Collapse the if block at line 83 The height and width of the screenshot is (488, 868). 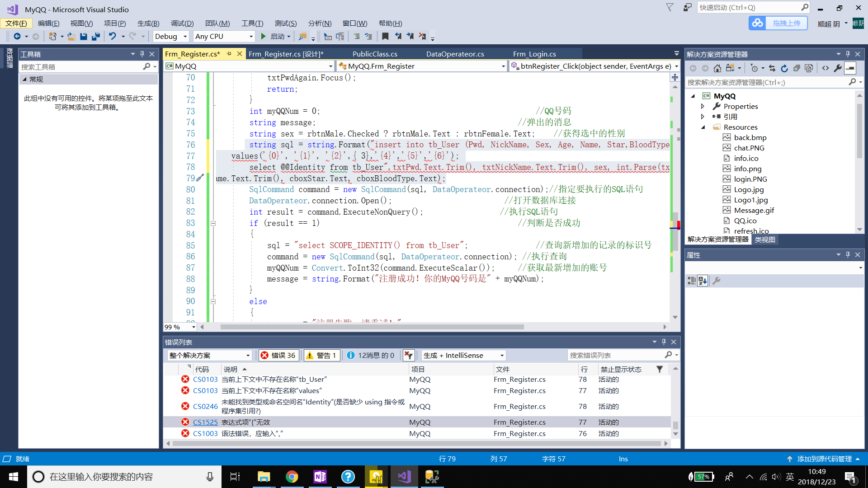tap(213, 223)
